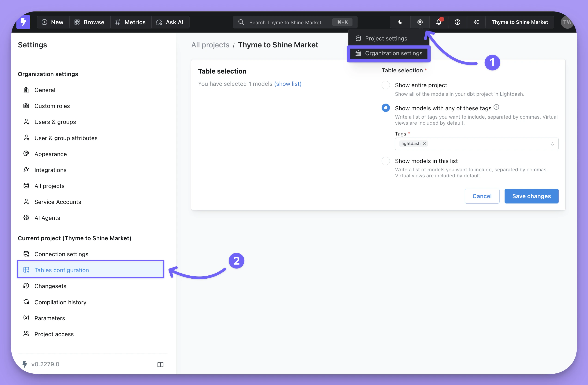Click the Save changes button
Viewport: 588px width, 385px height.
[x=531, y=196]
